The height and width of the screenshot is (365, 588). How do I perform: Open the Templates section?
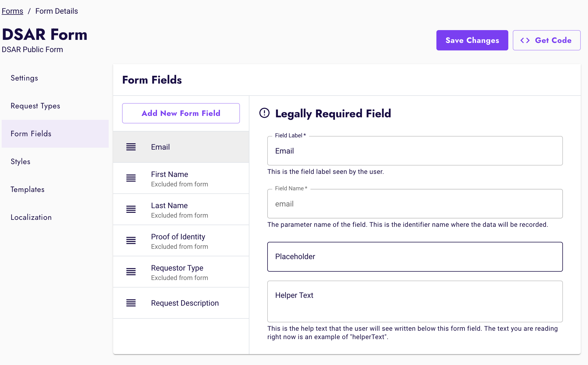(27, 189)
